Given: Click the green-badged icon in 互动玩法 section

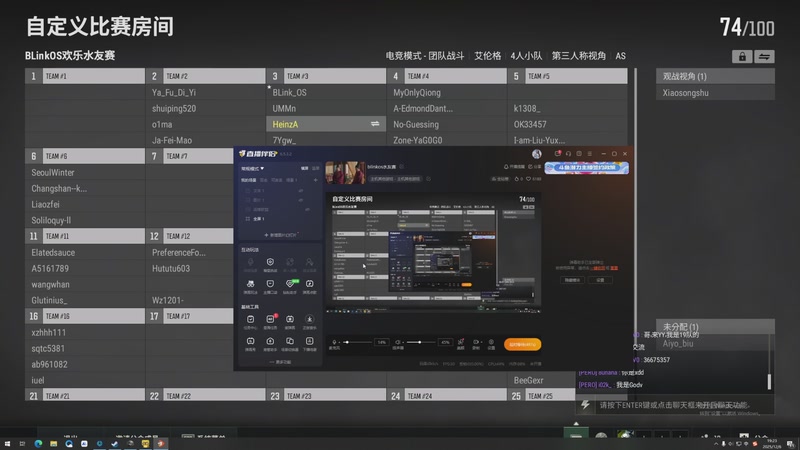Looking at the screenshot, I should pyautogui.click(x=290, y=284).
